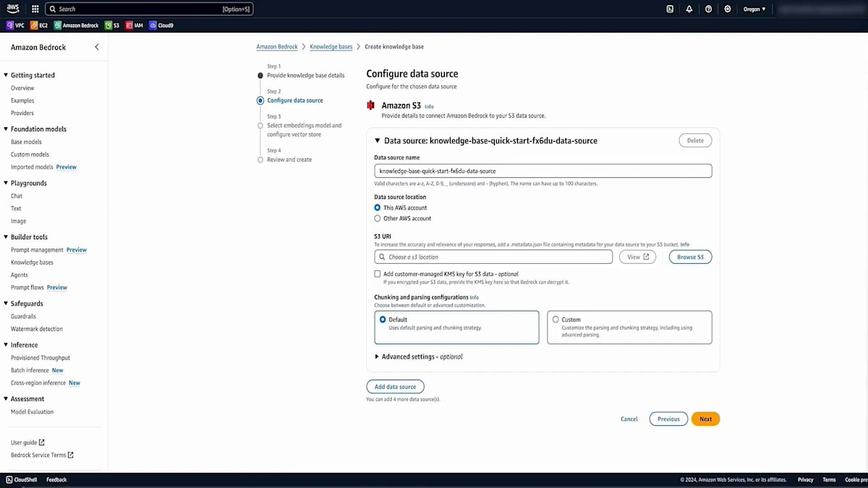
Task: Open Chat playground in sidebar
Action: 17,196
